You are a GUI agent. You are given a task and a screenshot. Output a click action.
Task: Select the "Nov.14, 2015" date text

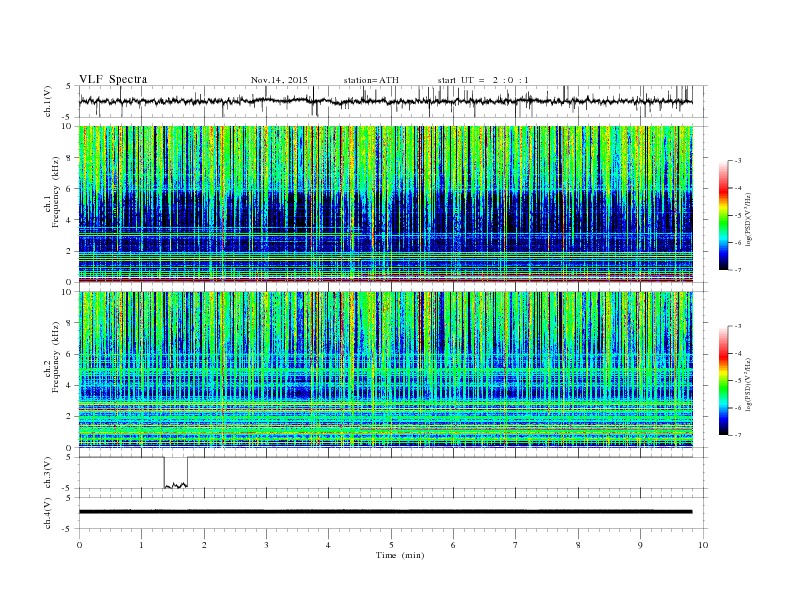pos(279,80)
